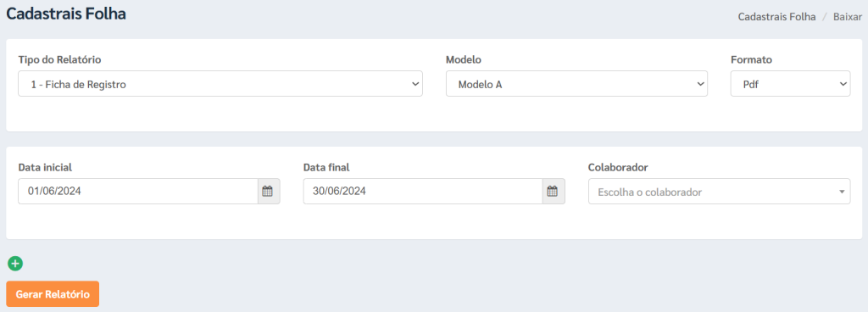
Task: Open the Data inicial calendar picker icon
Action: click(x=269, y=192)
